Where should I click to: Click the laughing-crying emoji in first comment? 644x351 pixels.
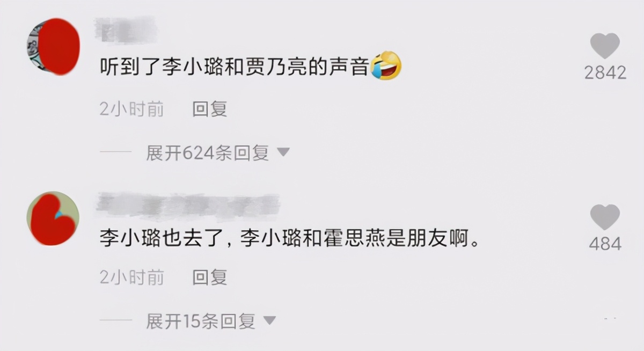[x=386, y=66]
